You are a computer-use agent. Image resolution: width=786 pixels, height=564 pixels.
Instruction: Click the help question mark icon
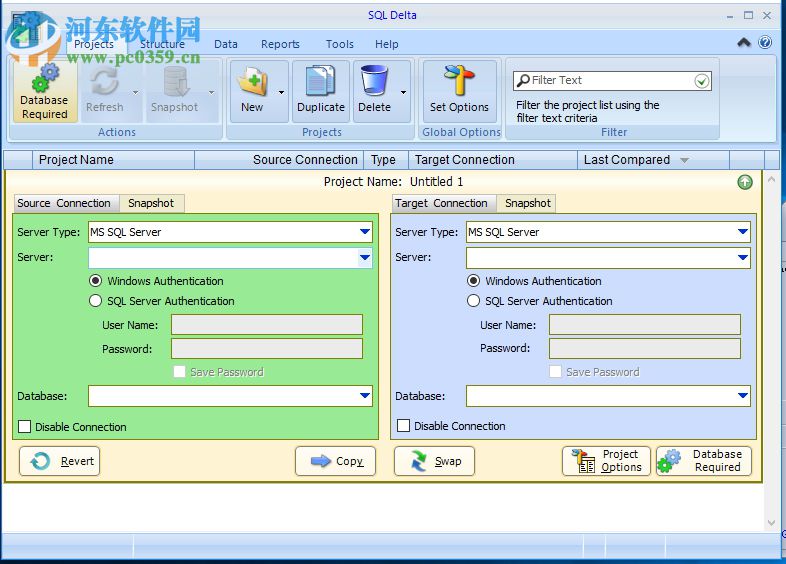[x=765, y=42]
